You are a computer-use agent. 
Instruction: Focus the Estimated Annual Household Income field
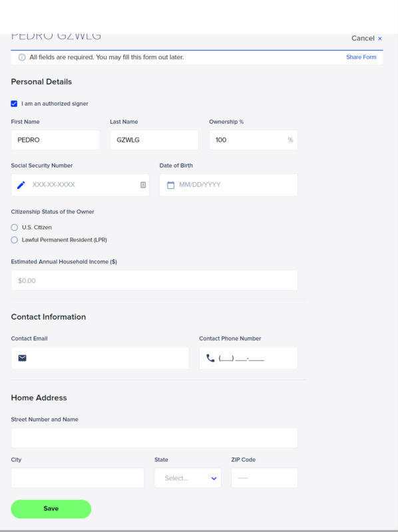point(154,280)
